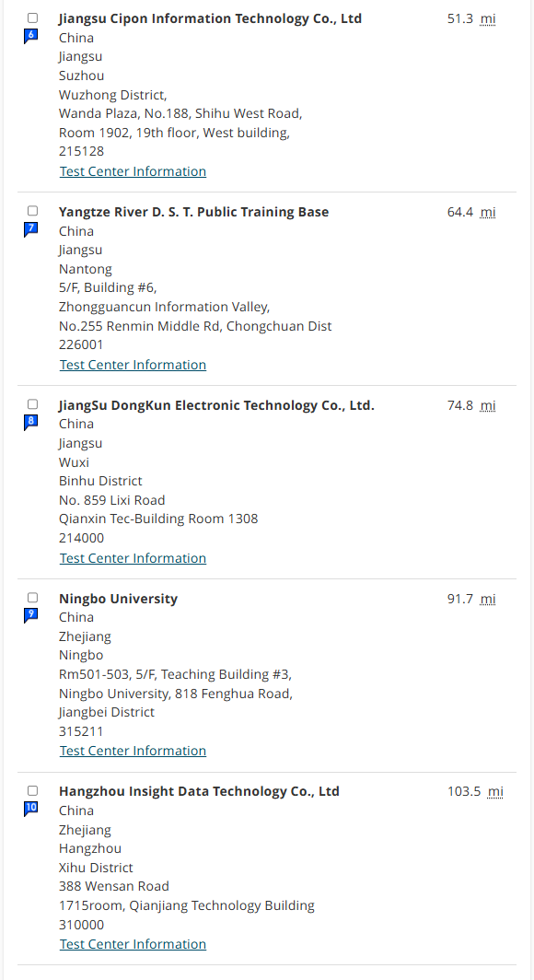Select the Ningbo University test center checkbox
Image resolution: width=534 pixels, height=980 pixels.
32,598
